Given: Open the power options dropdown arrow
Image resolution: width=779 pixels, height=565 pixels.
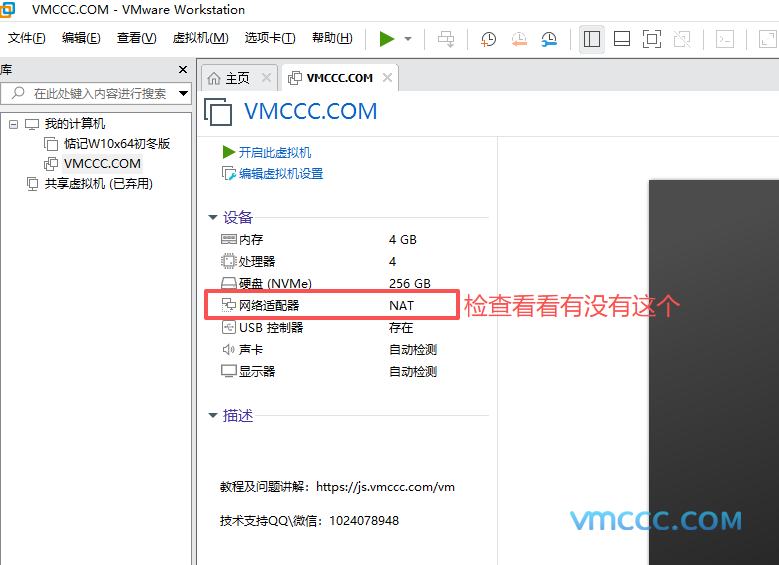Looking at the screenshot, I should pos(408,39).
